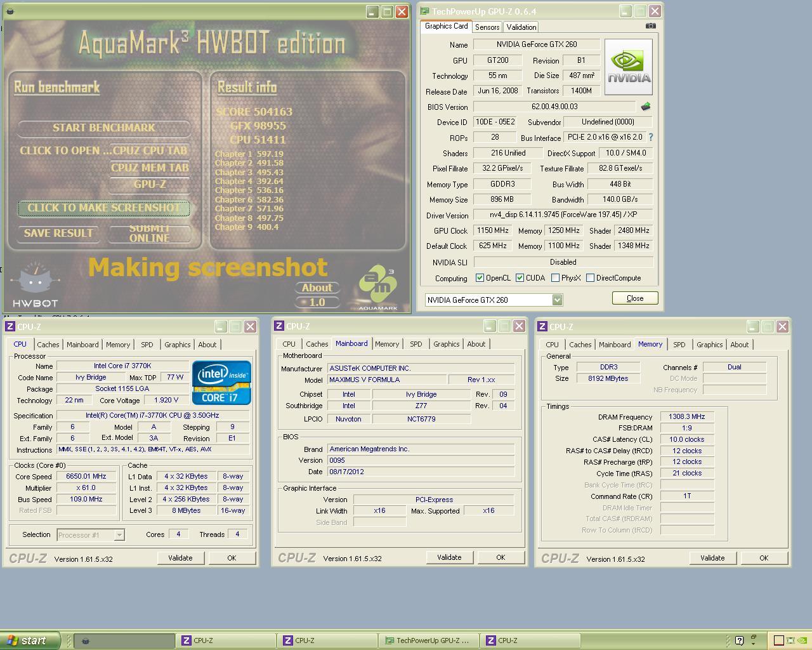812x650 pixels.
Task: Open the About button in AquaMark
Action: [x=317, y=288]
